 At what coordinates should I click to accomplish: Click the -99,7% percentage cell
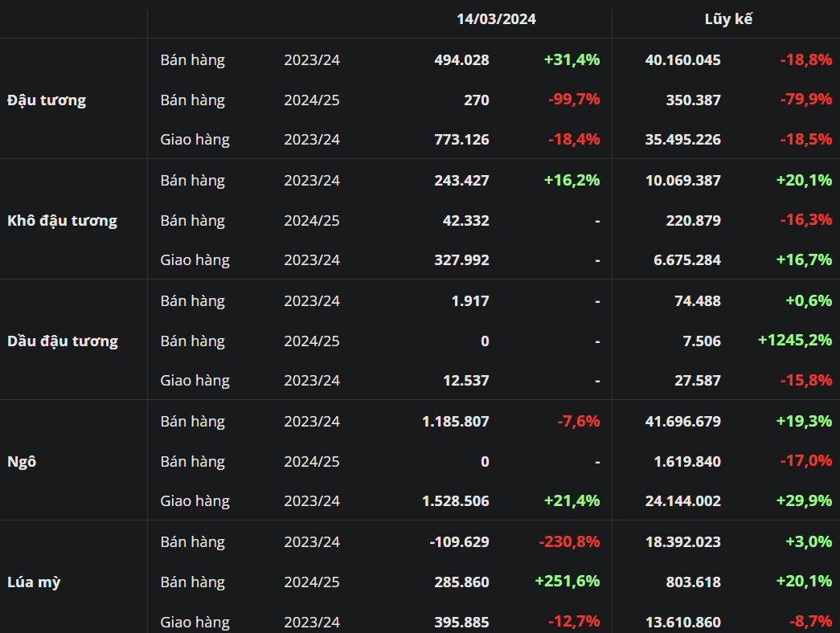574,100
